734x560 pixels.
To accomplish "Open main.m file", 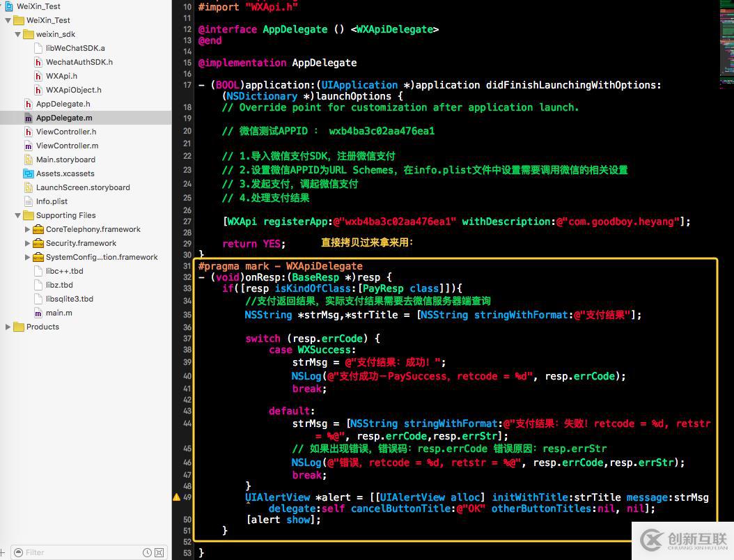I will [x=58, y=313].
